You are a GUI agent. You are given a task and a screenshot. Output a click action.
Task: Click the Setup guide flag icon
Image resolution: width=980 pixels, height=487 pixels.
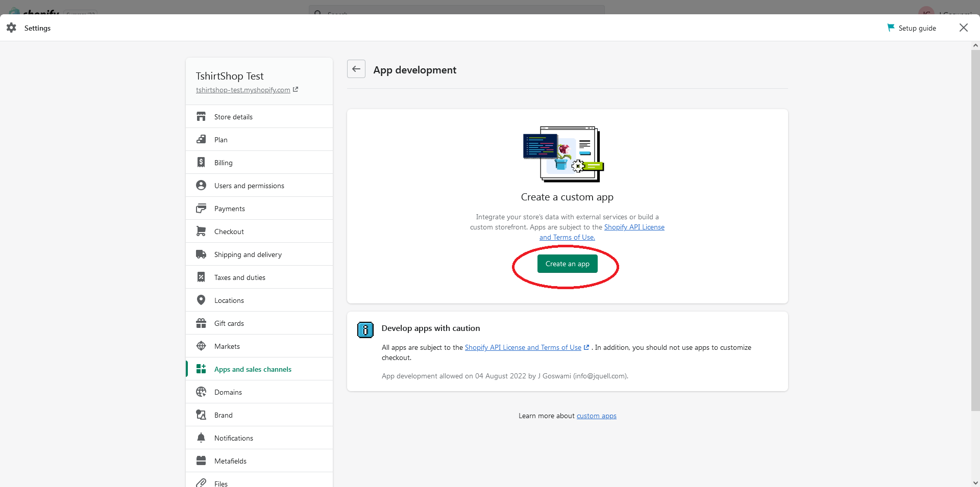891,28
